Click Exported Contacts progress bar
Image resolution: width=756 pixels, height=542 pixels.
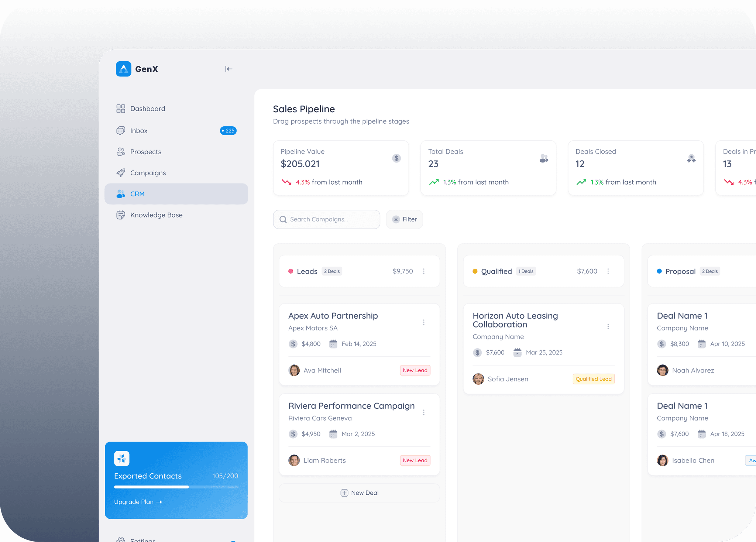coord(176,487)
